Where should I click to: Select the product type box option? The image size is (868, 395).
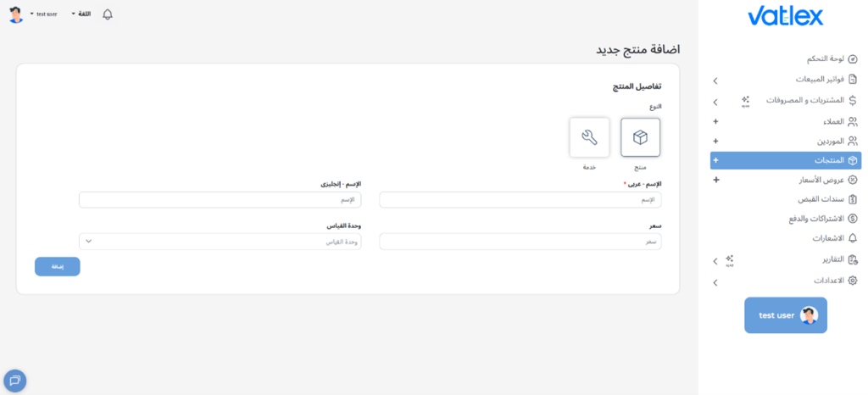(x=640, y=137)
